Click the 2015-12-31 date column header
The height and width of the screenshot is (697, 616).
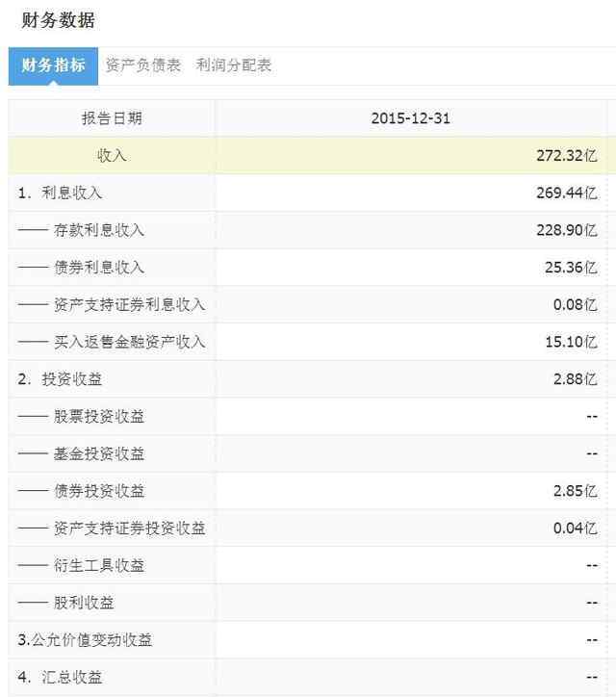410,118
